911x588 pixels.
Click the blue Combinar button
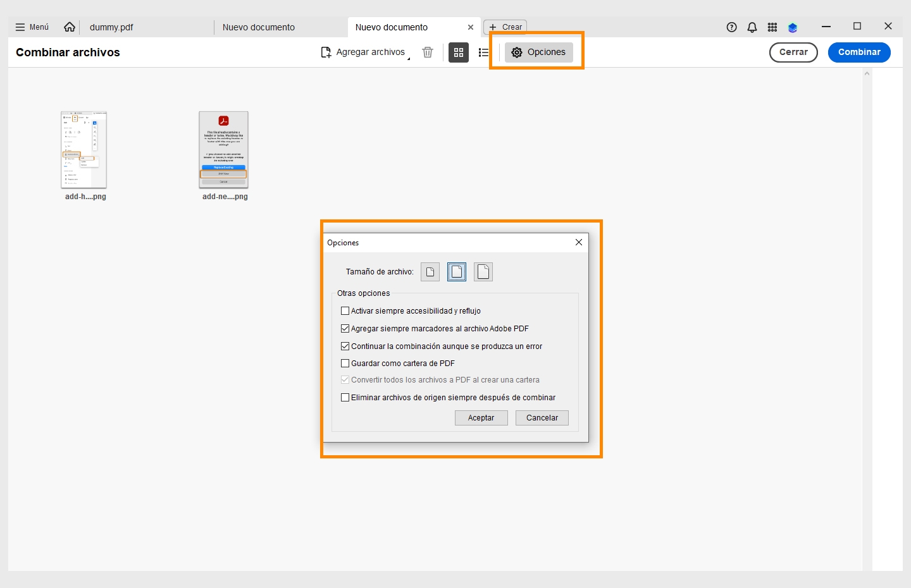coord(858,52)
